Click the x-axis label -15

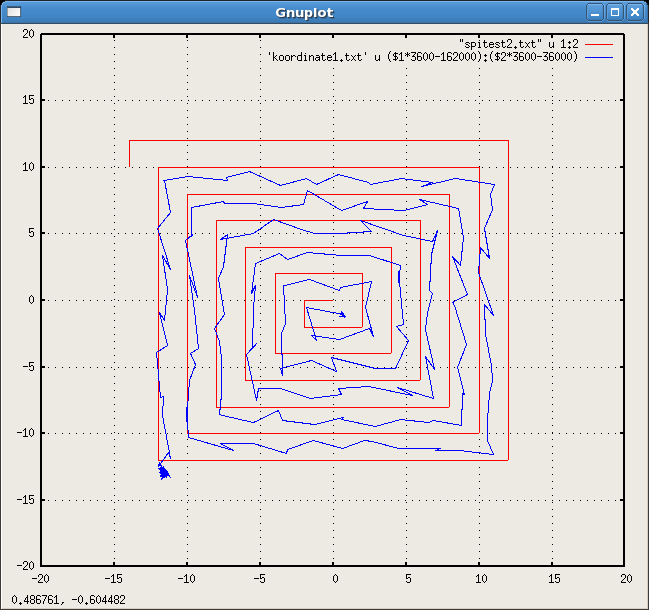(x=113, y=579)
